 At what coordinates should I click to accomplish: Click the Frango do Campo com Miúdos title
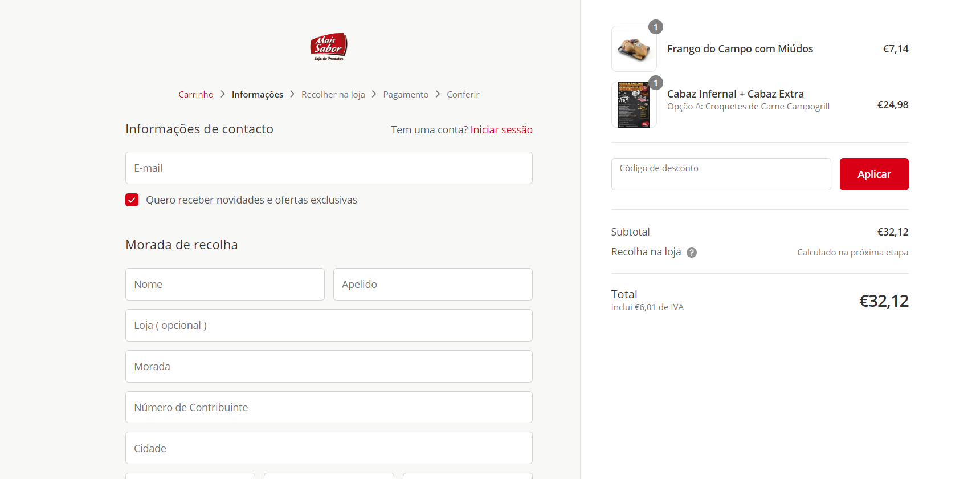(x=740, y=49)
